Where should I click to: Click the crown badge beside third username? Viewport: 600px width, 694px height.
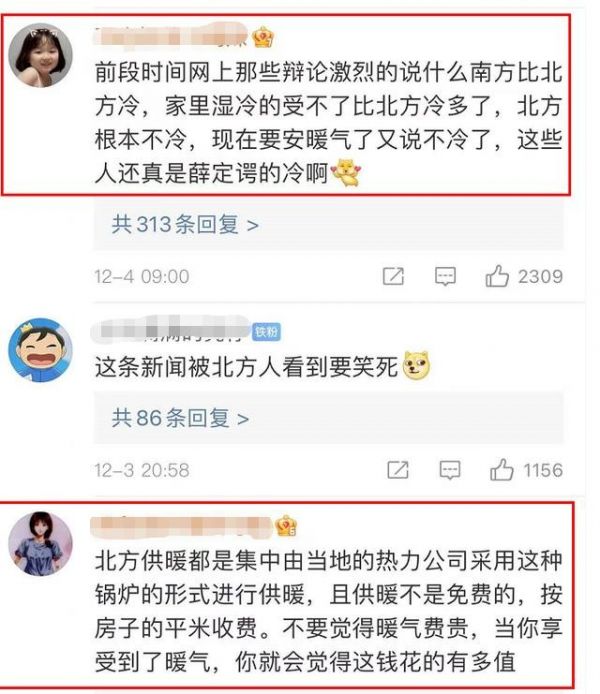(x=286, y=526)
